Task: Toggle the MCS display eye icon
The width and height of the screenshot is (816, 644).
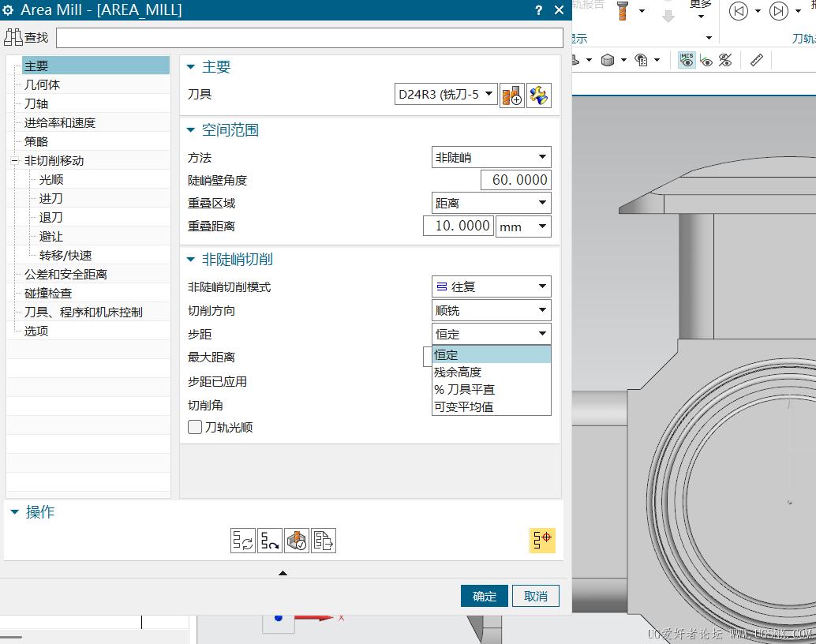Action: click(x=687, y=60)
